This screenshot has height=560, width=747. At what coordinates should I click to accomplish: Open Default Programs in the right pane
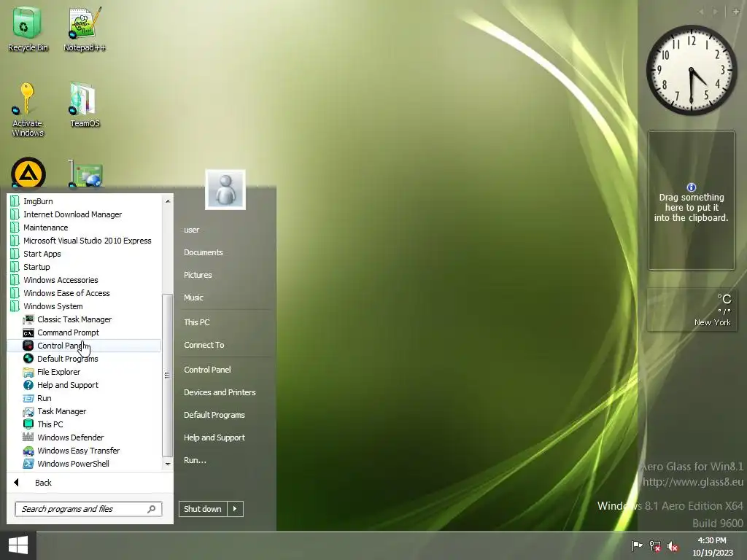pos(214,415)
